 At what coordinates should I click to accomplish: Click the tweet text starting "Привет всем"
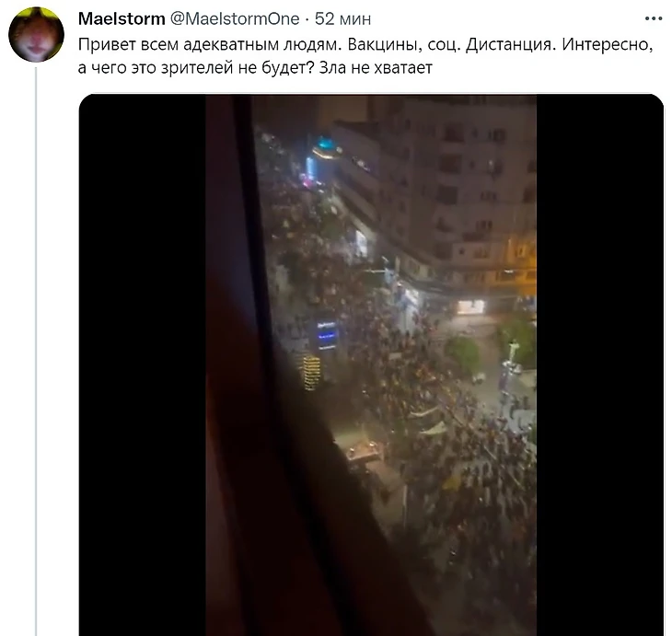[365, 56]
